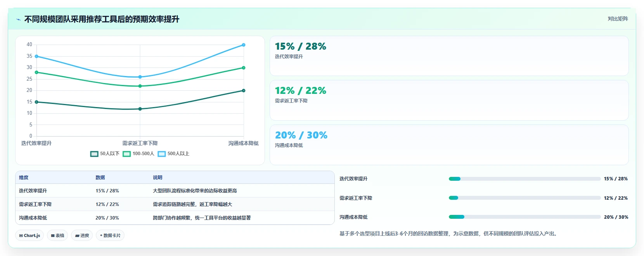Toggle the 50人以下 legend item in the chart
The width and height of the screenshot is (644, 256).
point(105,154)
